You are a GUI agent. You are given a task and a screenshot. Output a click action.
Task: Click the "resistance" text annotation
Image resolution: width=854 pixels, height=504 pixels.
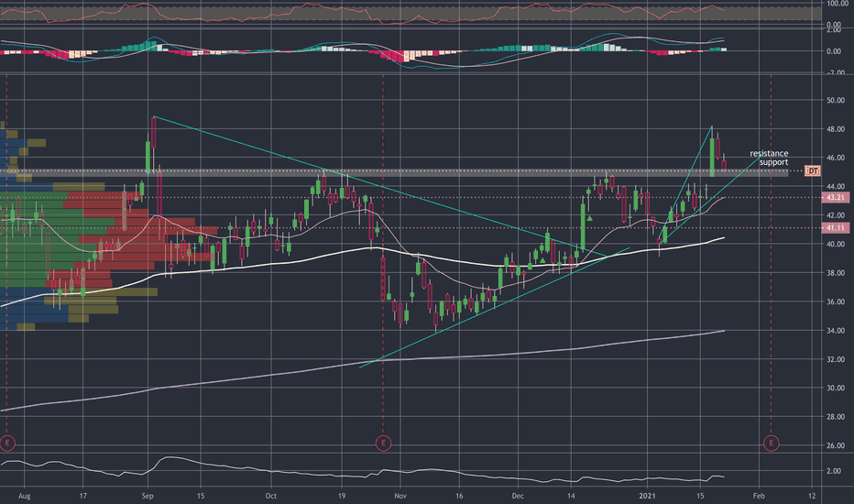[x=769, y=154]
